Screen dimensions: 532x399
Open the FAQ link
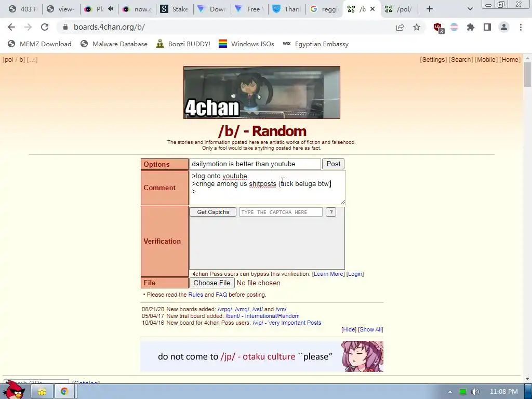(221, 295)
